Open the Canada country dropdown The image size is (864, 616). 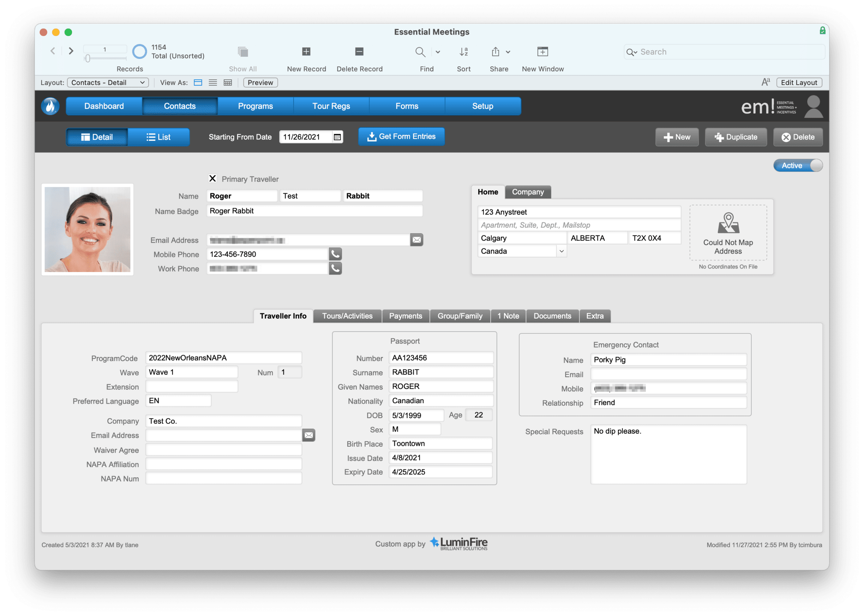tap(561, 251)
